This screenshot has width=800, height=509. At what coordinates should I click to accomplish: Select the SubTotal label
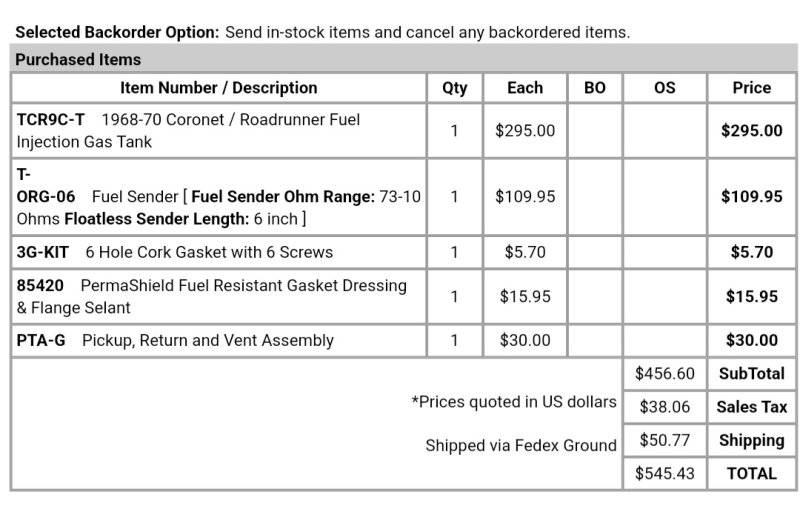click(751, 374)
